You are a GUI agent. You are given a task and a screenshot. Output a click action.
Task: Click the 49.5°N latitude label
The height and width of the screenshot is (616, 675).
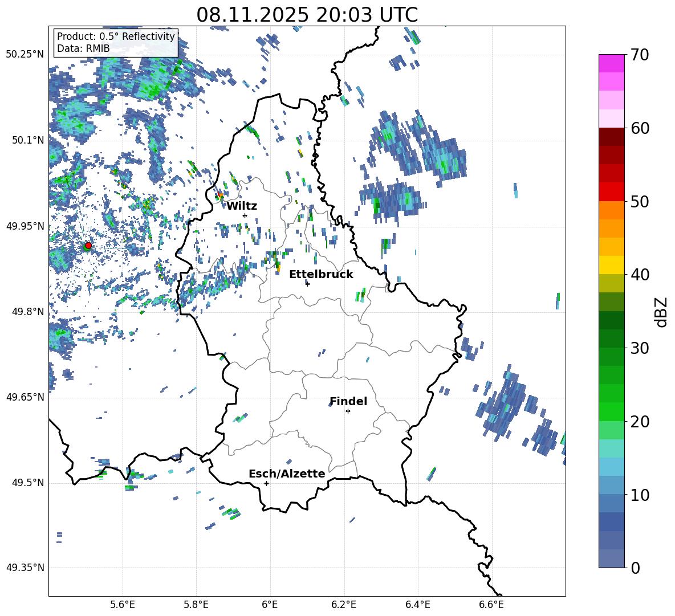(x=28, y=483)
